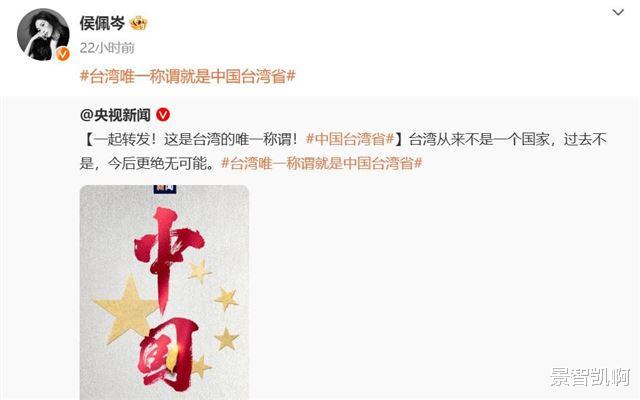Click the crown membership icon beside 侯佩岑

(x=138, y=23)
